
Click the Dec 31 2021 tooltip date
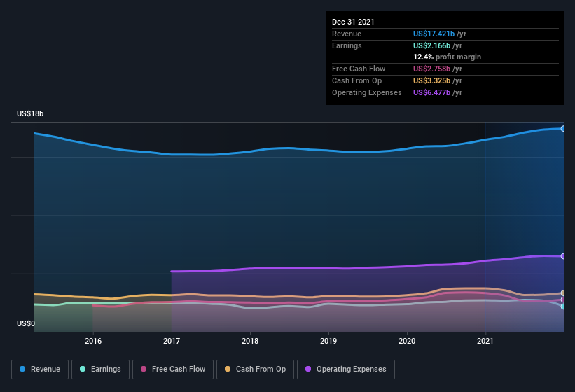click(353, 22)
